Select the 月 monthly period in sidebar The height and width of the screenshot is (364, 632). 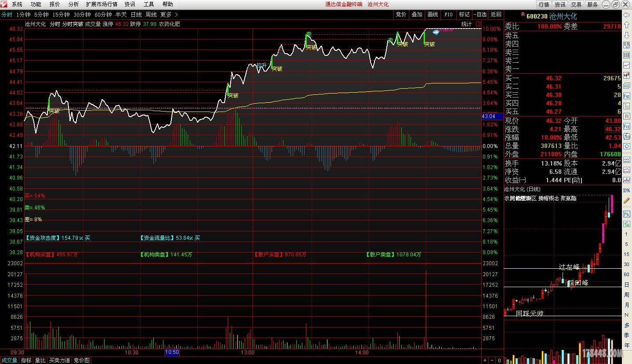(626, 305)
